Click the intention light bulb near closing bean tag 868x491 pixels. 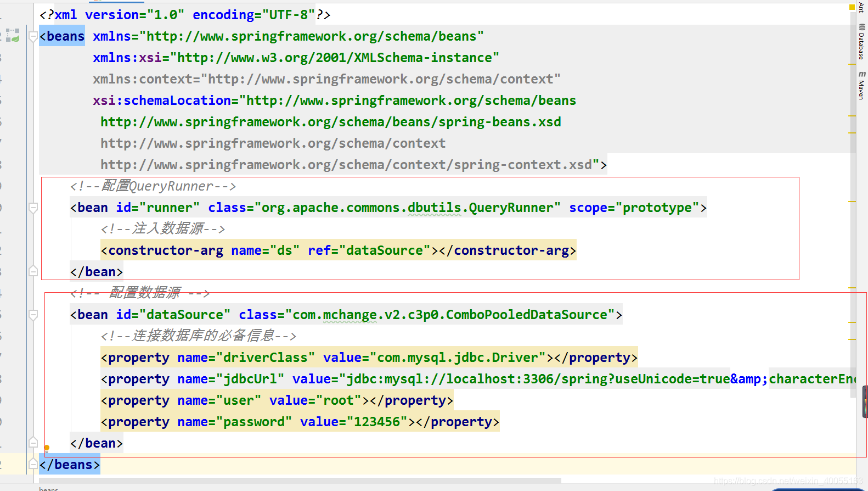pyautogui.click(x=47, y=448)
